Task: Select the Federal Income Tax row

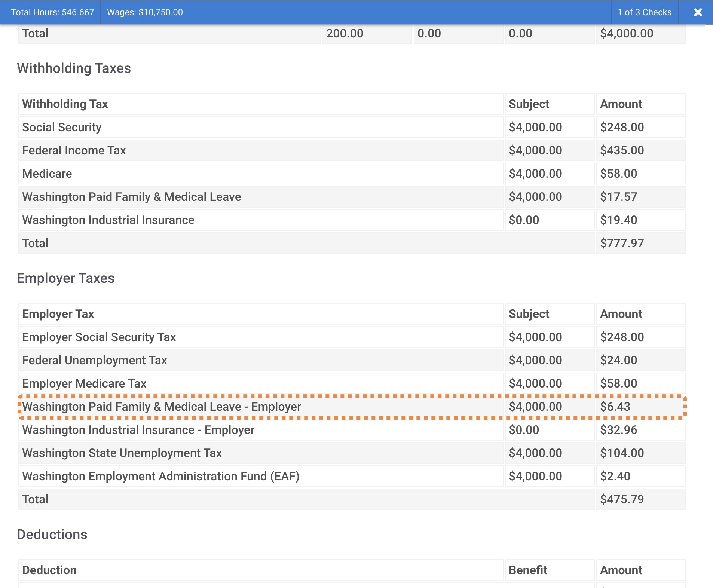Action: pyautogui.click(x=74, y=150)
